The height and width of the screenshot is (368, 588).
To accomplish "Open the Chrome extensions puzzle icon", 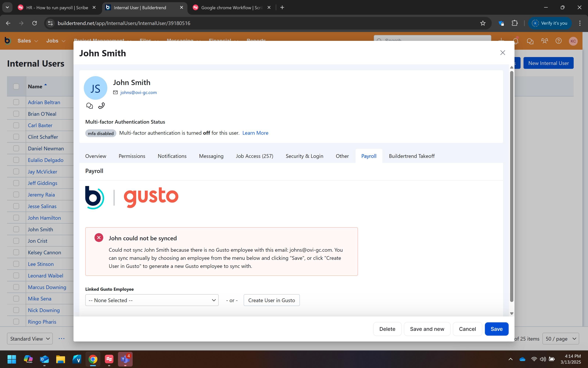I will point(515,23).
